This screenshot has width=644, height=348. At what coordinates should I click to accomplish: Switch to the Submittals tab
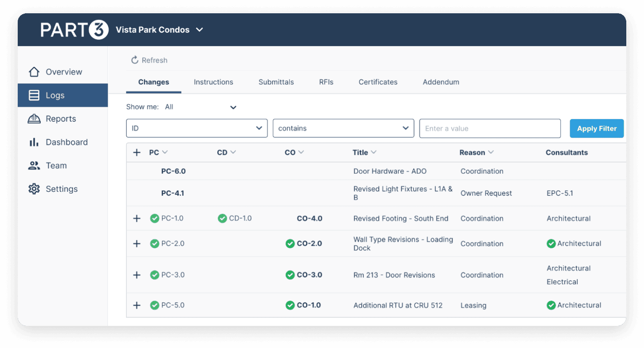pyautogui.click(x=276, y=82)
